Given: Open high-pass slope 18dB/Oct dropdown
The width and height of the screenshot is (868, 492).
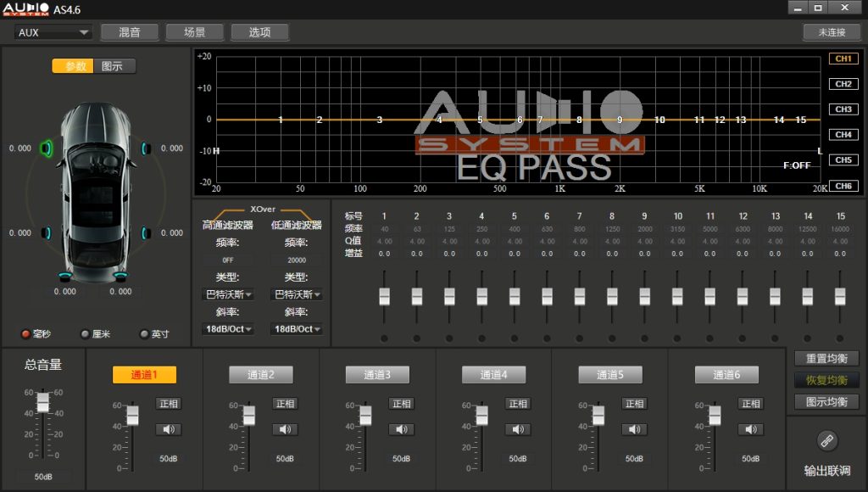Looking at the screenshot, I should point(228,329).
